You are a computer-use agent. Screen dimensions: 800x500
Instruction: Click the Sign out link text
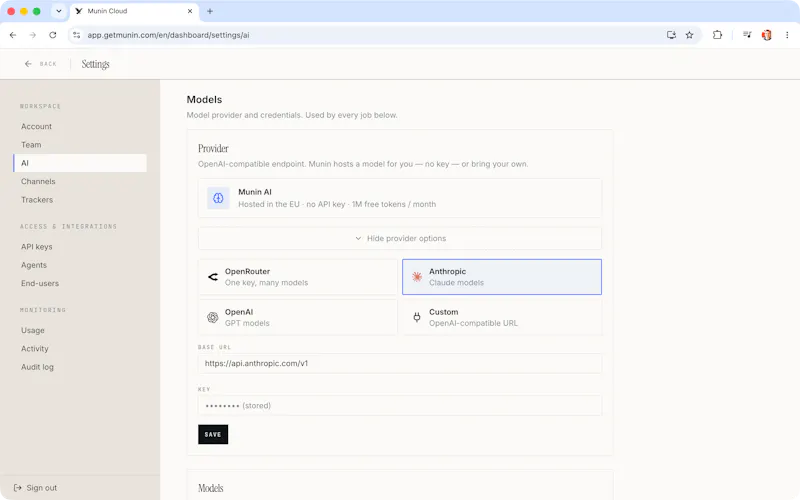[x=42, y=488]
